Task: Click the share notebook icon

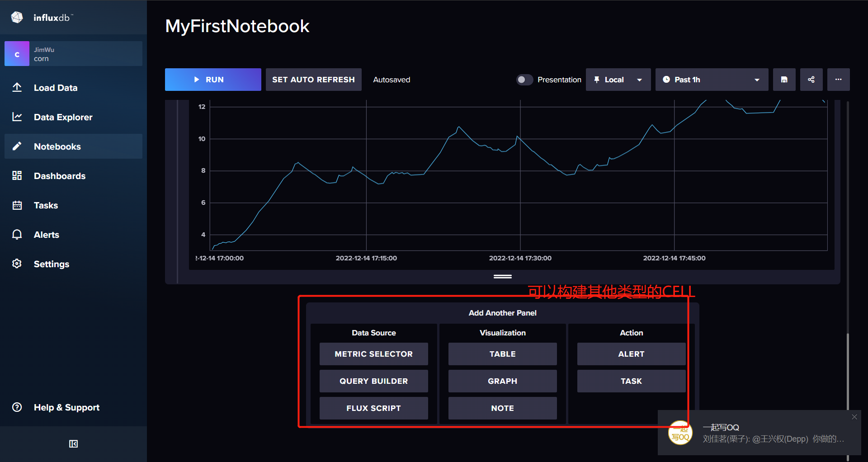Action: (x=811, y=80)
